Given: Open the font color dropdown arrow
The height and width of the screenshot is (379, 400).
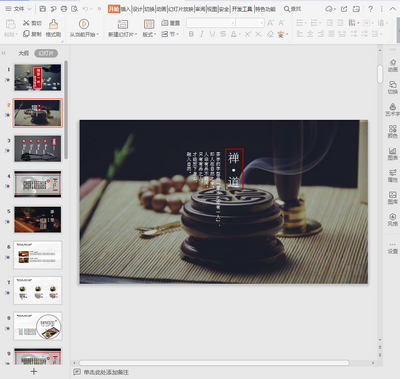Looking at the screenshot, I should [x=239, y=34].
